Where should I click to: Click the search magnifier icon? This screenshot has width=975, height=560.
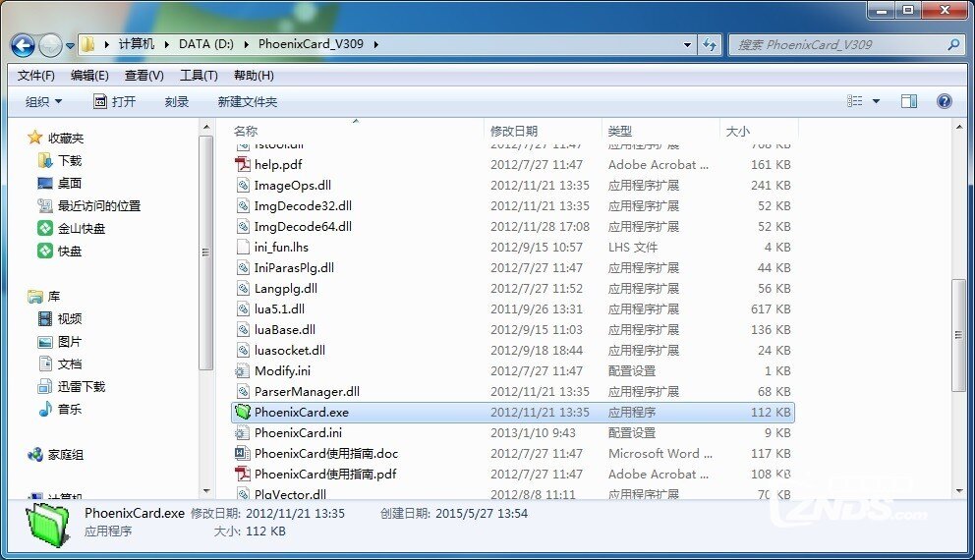point(953,45)
